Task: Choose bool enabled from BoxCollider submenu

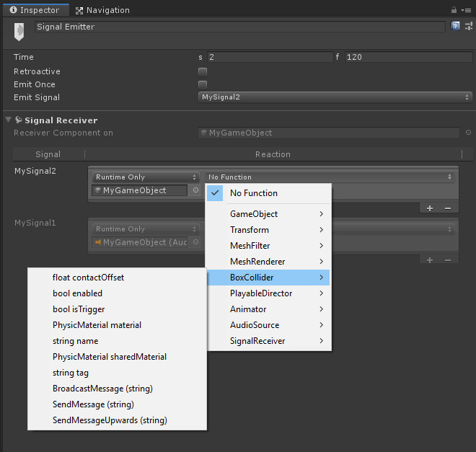Action: point(117,293)
